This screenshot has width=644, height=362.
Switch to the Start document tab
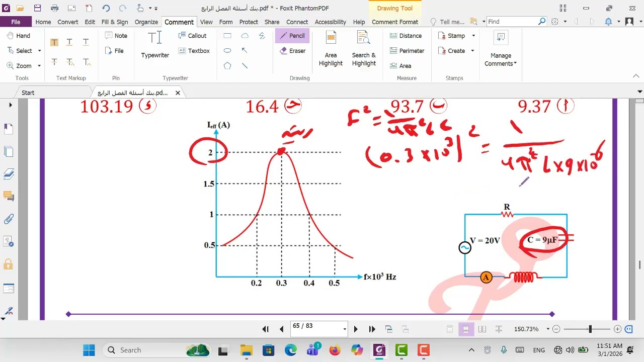coord(28,93)
